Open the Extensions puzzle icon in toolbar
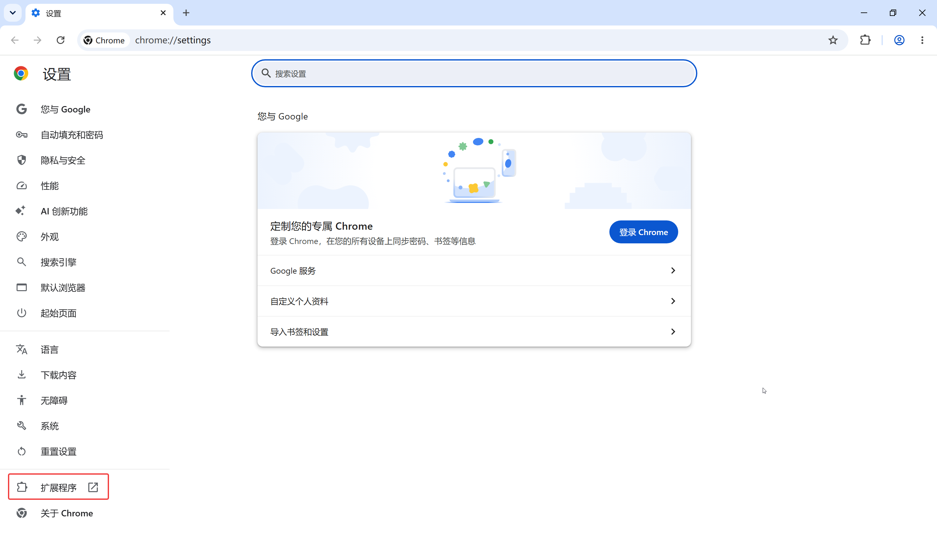937x560 pixels. 865,40
